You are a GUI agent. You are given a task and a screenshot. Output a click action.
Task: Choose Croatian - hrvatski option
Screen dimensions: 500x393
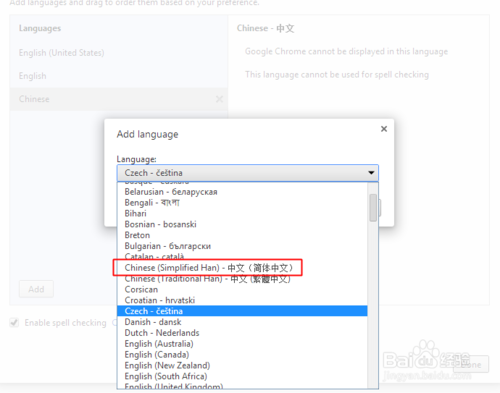(x=242, y=300)
